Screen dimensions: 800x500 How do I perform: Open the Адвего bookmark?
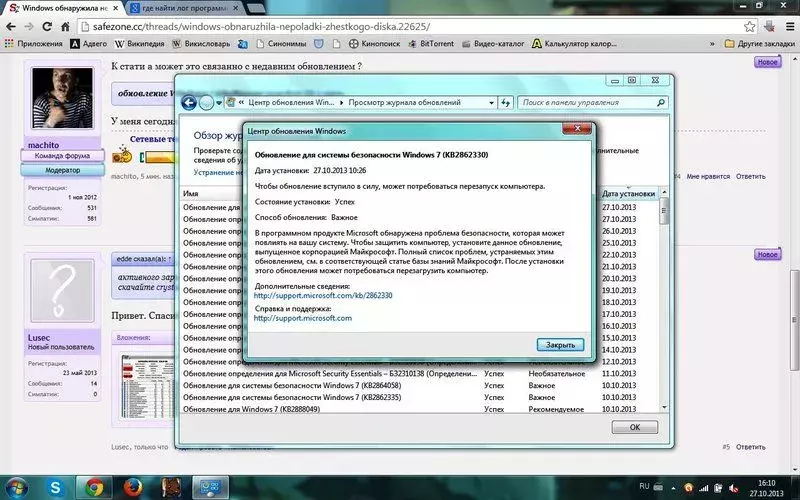tap(89, 44)
